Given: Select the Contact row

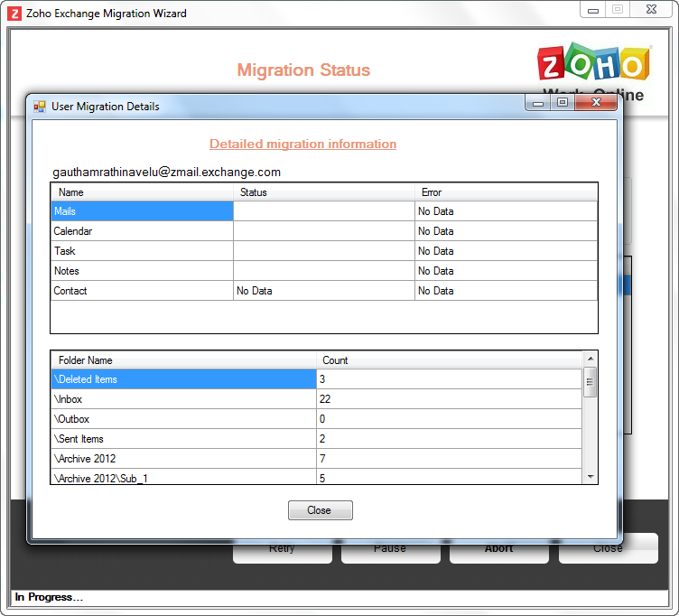Looking at the screenshot, I should pyautogui.click(x=142, y=291).
